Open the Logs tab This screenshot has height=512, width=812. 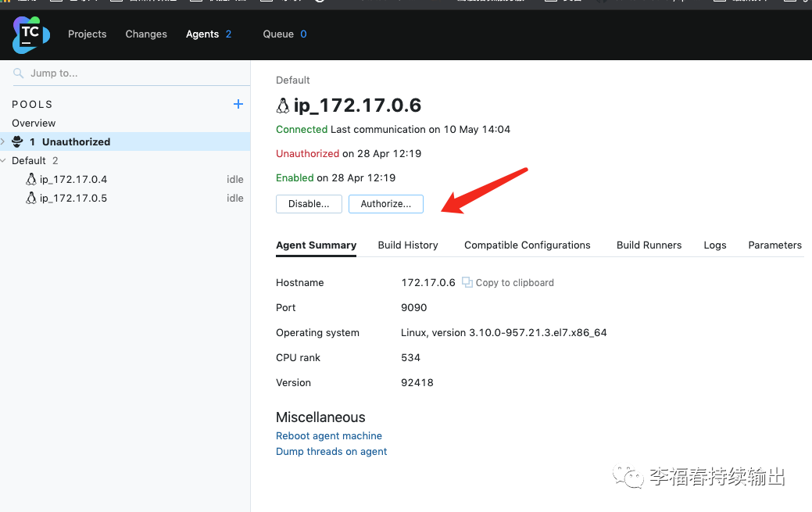[x=714, y=245]
